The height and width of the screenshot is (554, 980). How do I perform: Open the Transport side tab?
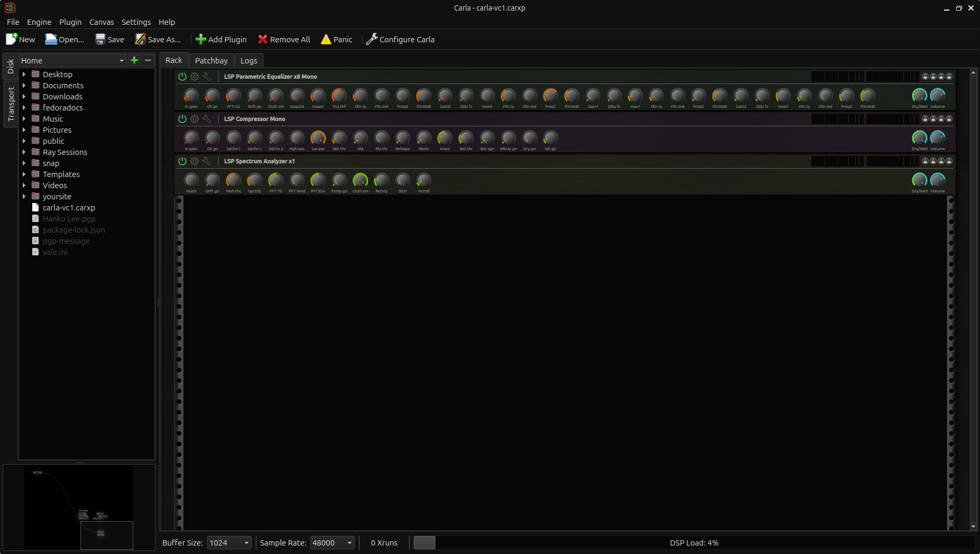11,104
